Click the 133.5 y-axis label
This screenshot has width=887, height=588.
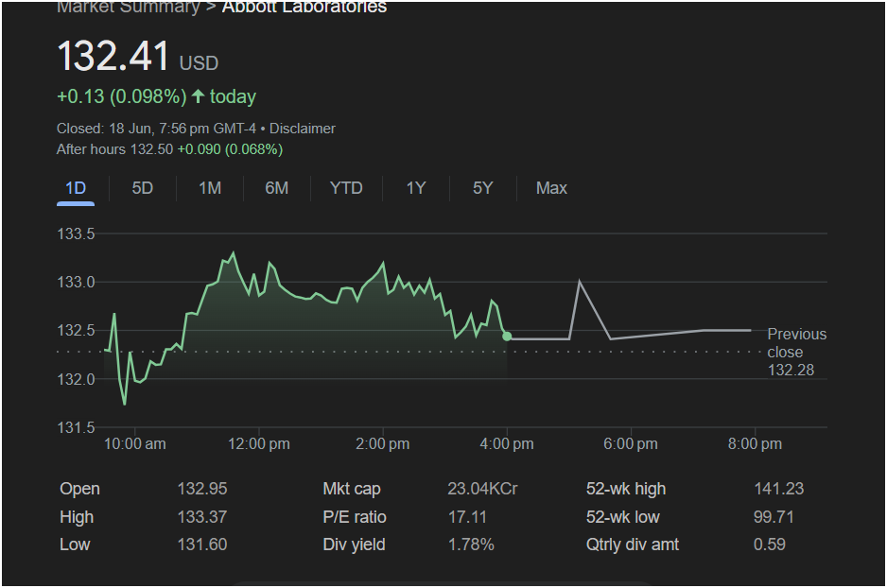click(x=76, y=233)
